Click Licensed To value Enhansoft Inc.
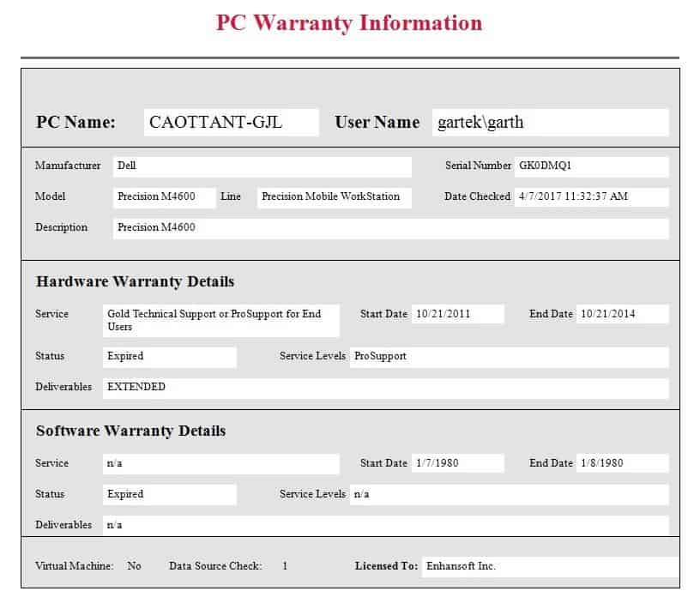Image resolution: width=700 pixels, height=597 pixels. pos(551,567)
